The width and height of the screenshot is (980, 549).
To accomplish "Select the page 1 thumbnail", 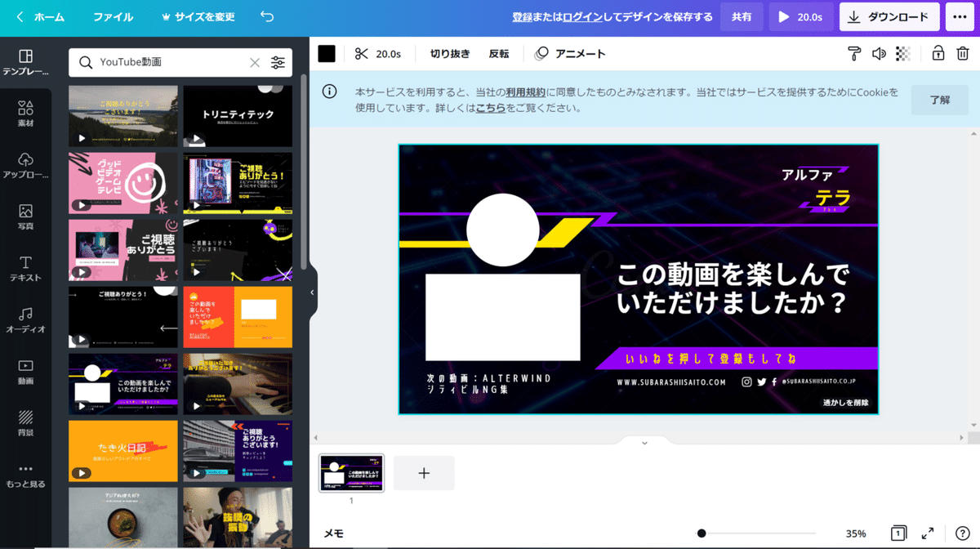I will point(351,472).
